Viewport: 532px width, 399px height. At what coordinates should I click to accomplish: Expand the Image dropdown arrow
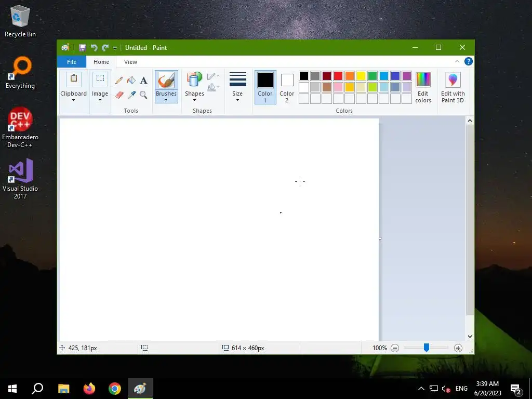100,100
